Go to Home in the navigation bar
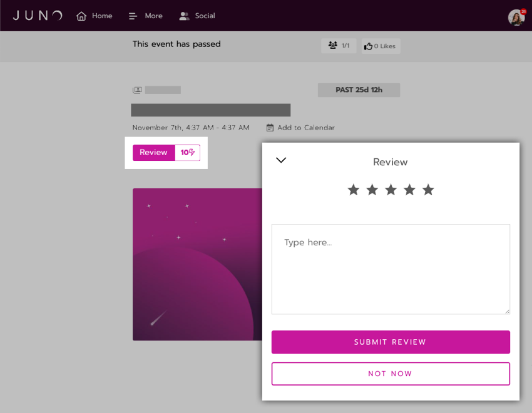532x413 pixels. point(94,16)
